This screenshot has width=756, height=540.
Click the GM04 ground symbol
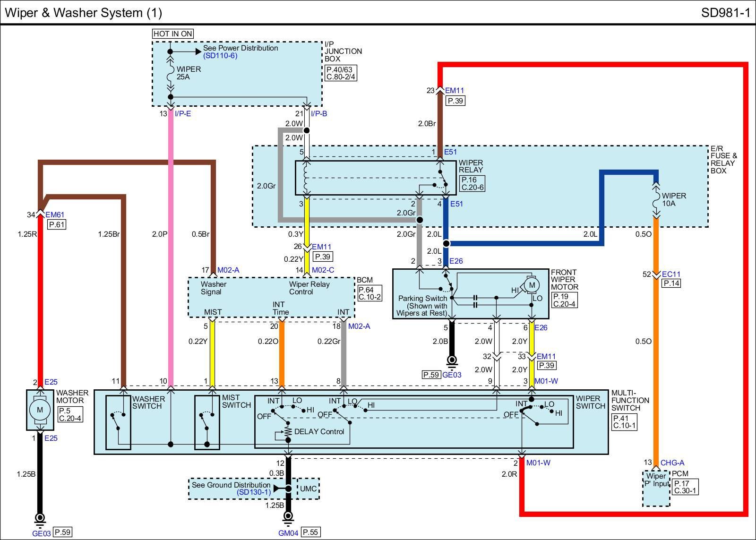[288, 520]
